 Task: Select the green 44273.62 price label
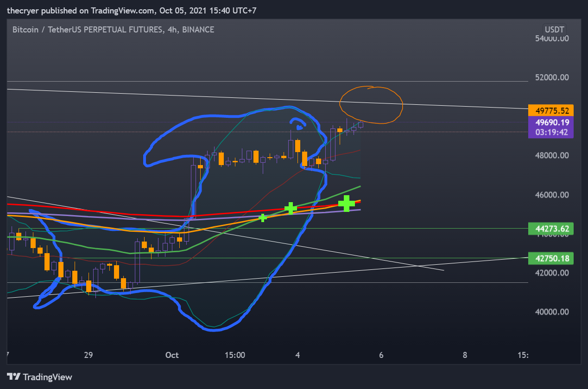click(x=551, y=228)
